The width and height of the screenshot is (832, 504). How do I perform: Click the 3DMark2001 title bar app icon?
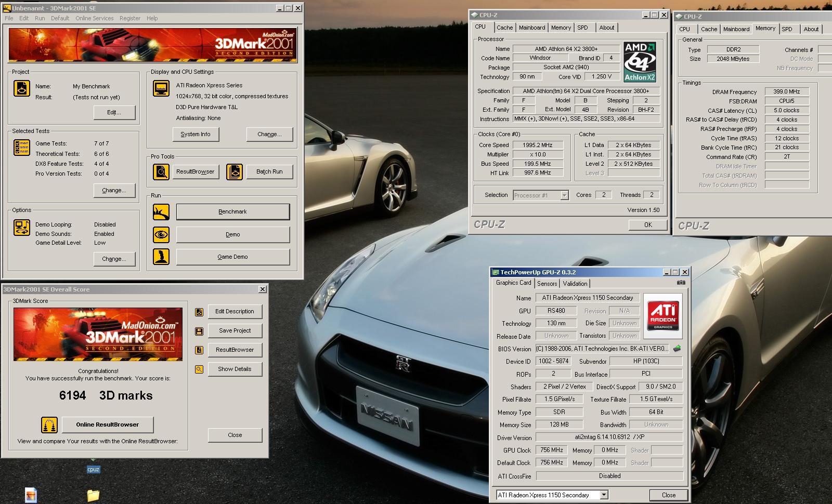[x=7, y=8]
